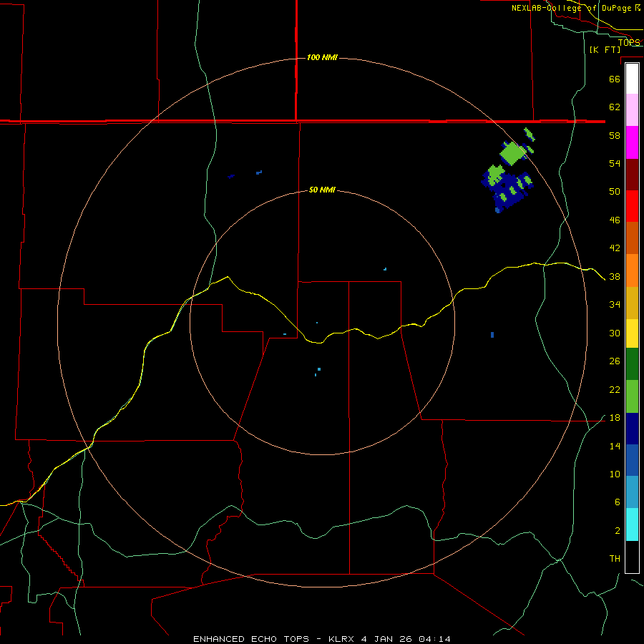644x644 pixels.
Task: Click the legend value '66'
Action: (615, 79)
